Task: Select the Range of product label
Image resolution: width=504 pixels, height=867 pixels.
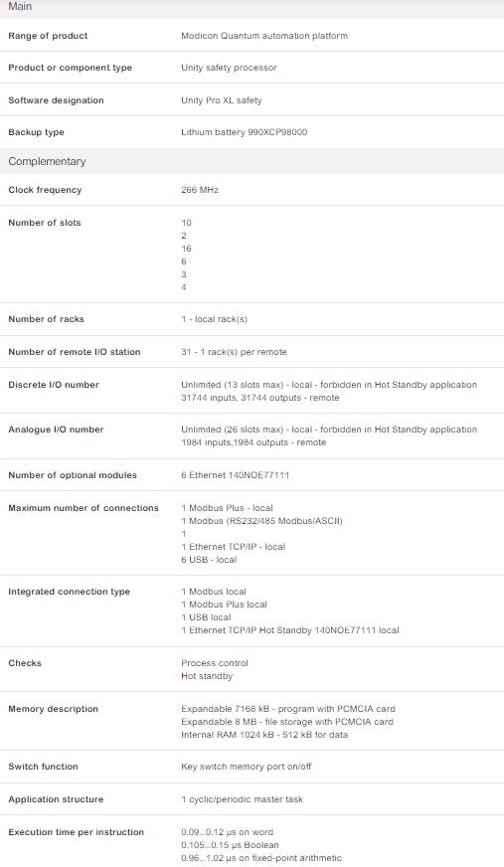Action: pyautogui.click(x=48, y=36)
